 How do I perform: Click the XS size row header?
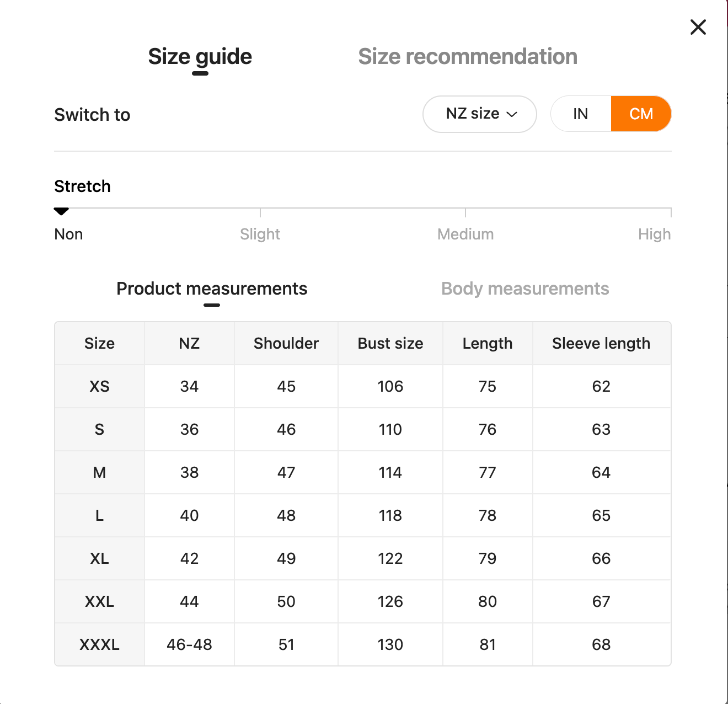point(99,386)
